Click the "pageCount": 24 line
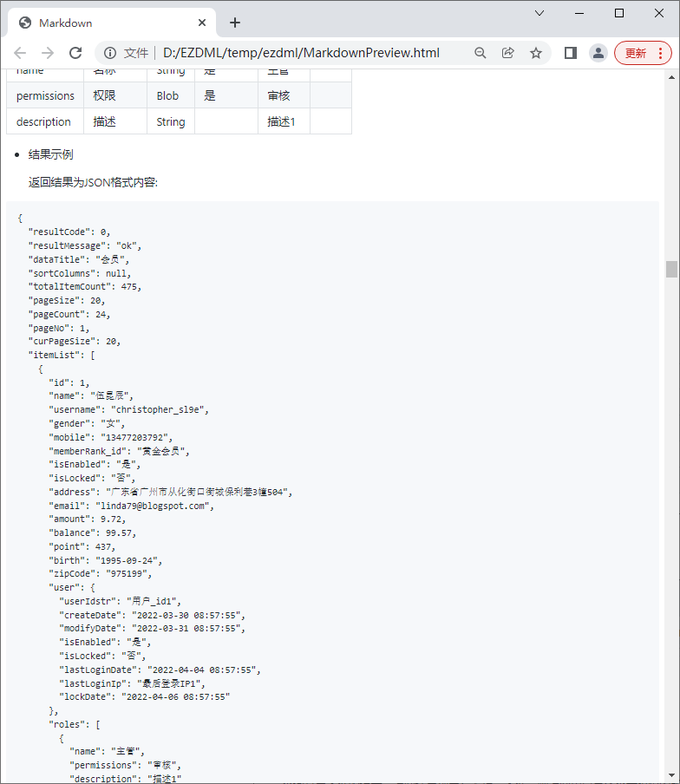Viewport: 680px width, 784px height. click(69, 315)
